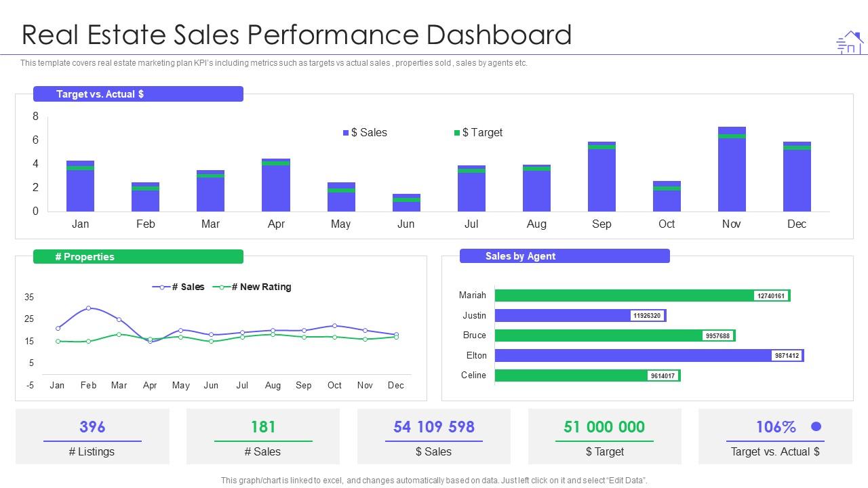Click Justin's 11926320 data label
The width and height of the screenshot is (868, 488).
[x=646, y=315]
